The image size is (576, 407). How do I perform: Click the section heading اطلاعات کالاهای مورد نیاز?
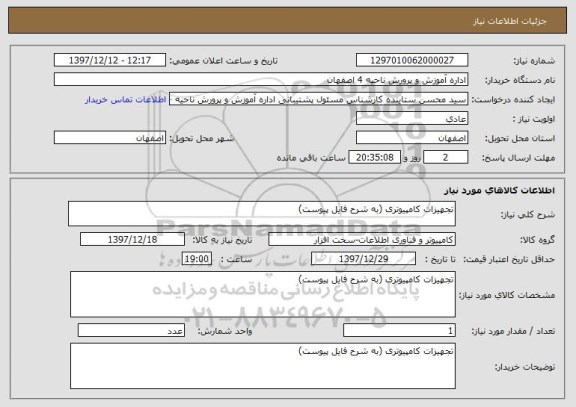click(499, 190)
